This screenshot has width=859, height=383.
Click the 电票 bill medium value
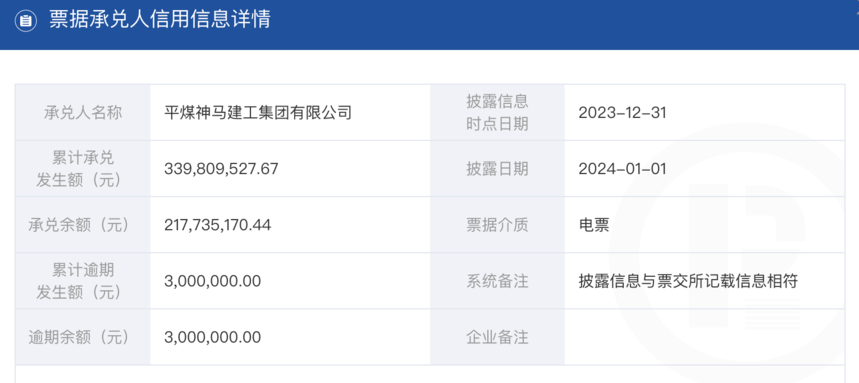[x=594, y=225]
